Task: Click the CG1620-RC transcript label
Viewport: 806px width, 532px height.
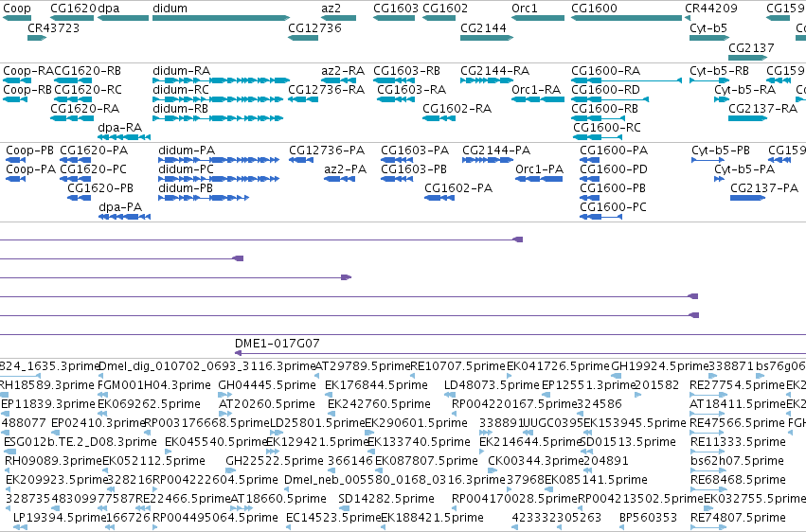Action: coord(88,90)
